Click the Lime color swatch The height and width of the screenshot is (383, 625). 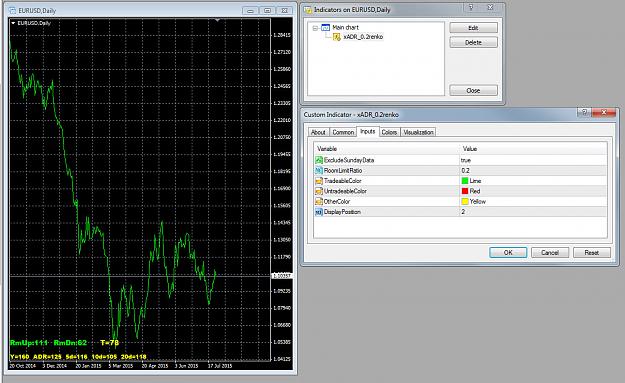pos(465,181)
